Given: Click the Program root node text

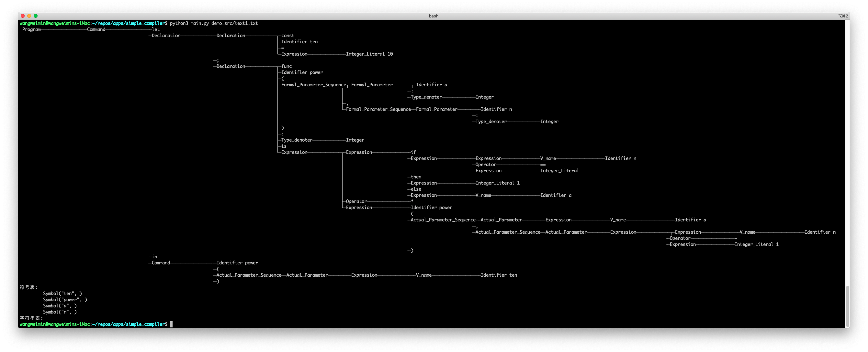Looking at the screenshot, I should [x=31, y=30].
